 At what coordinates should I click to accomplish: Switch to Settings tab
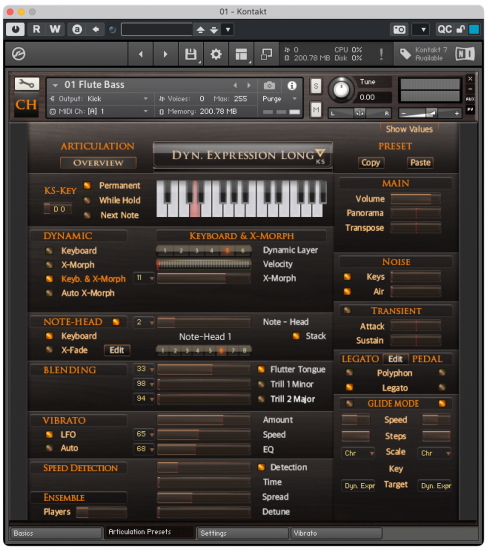[x=242, y=533]
